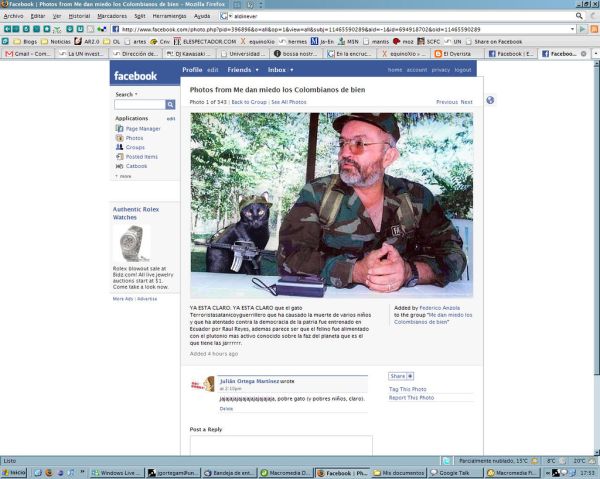This screenshot has height=479, width=600.
Task: Open the address bar history dropdown arrow
Action: pyautogui.click(x=572, y=29)
